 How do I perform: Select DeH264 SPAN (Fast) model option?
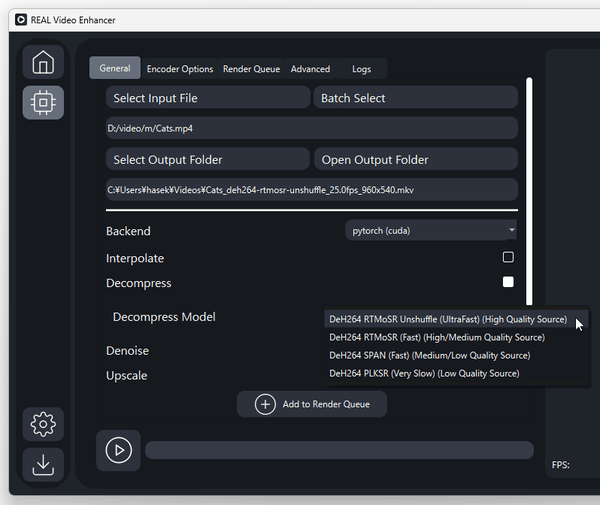pos(430,355)
